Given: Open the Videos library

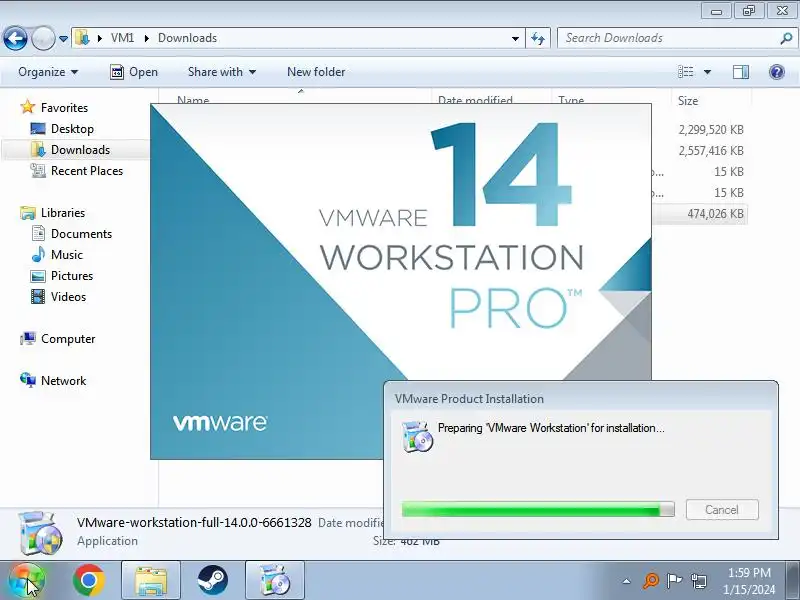Looking at the screenshot, I should coord(68,296).
